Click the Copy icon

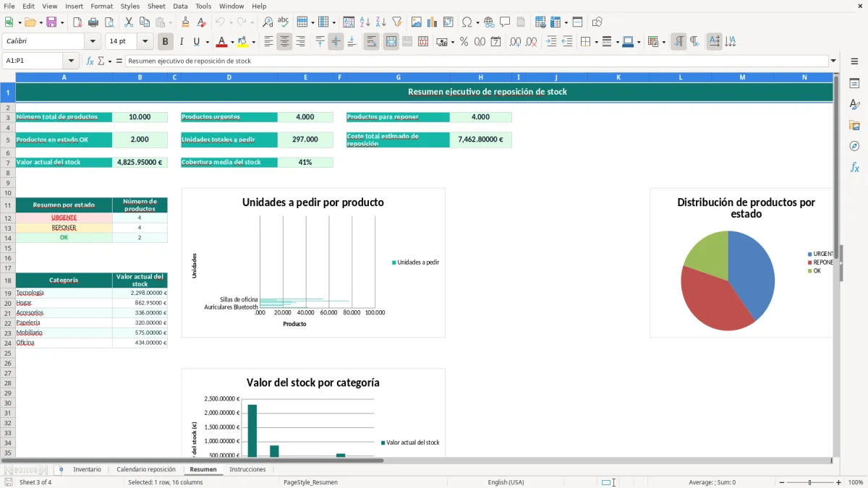tap(145, 22)
